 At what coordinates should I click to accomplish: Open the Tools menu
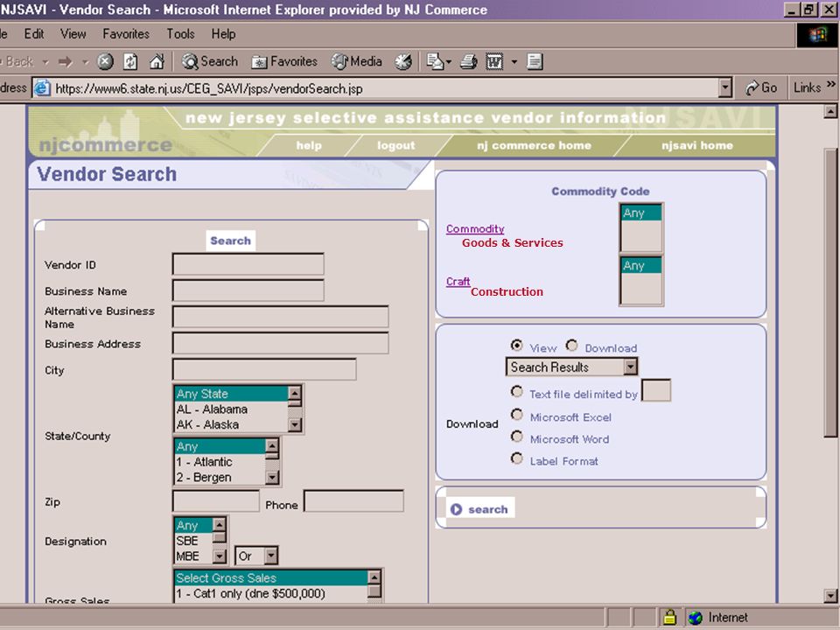[180, 34]
